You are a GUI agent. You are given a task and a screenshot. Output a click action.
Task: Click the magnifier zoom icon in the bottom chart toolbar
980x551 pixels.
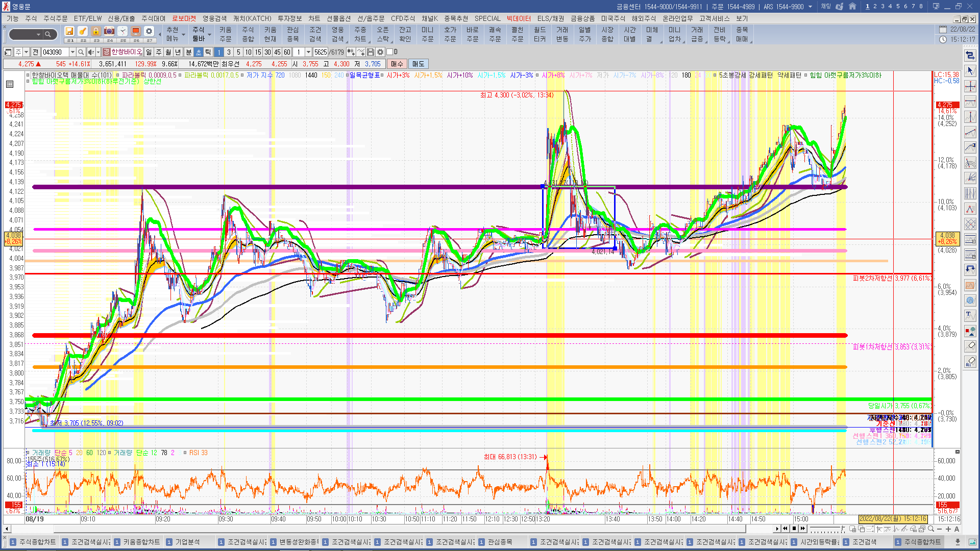click(931, 529)
